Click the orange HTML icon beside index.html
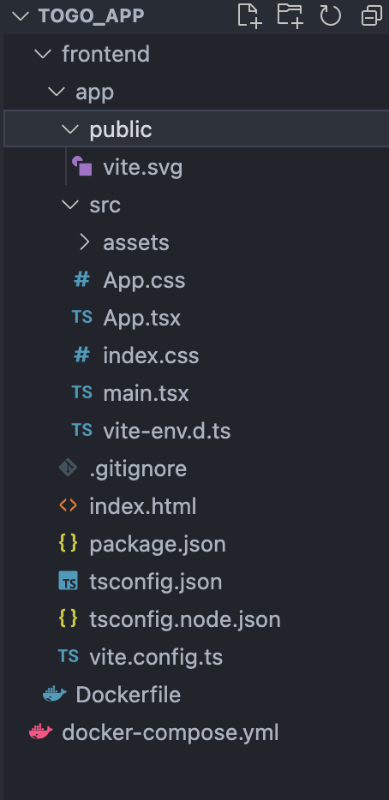The image size is (389, 800). pyautogui.click(x=68, y=506)
